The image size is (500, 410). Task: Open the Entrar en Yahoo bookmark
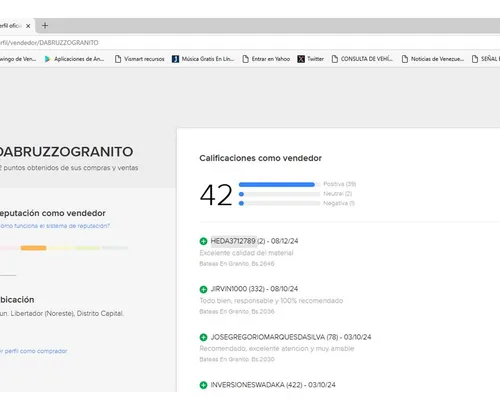click(x=266, y=59)
